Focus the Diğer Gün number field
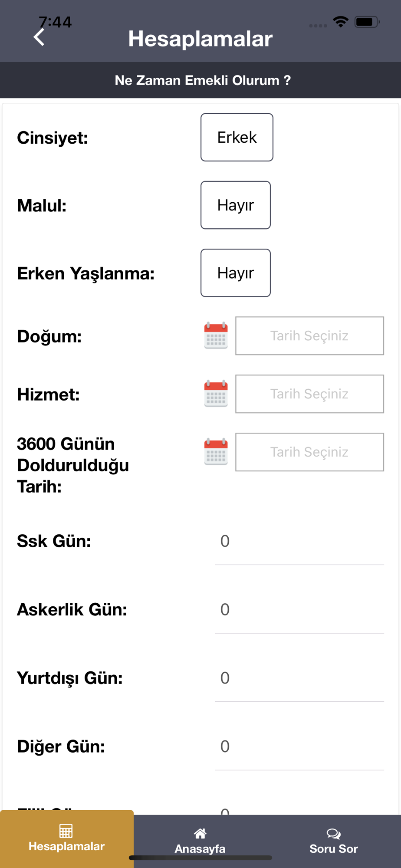This screenshot has width=401, height=868. coord(299,746)
